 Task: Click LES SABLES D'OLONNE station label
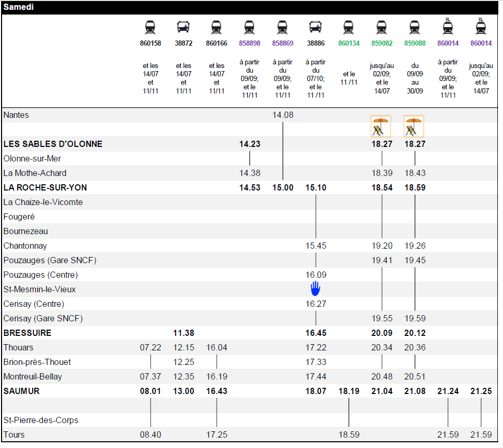(x=53, y=144)
